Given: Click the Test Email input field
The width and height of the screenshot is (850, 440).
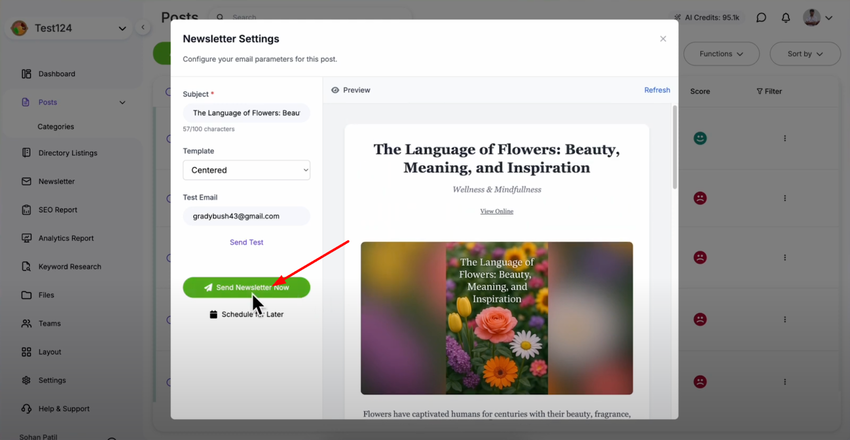Looking at the screenshot, I should coord(246,216).
